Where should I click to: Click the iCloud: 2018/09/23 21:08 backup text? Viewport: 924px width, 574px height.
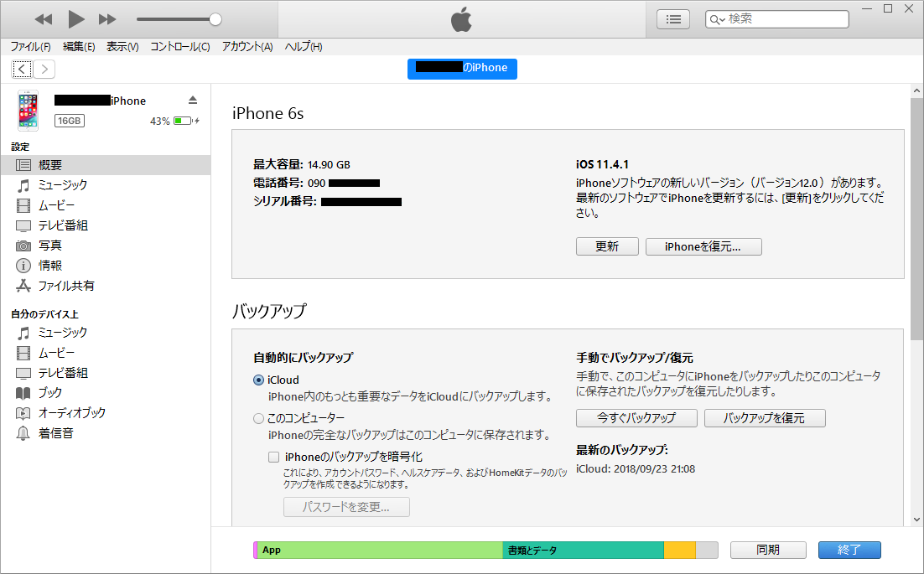(636, 468)
